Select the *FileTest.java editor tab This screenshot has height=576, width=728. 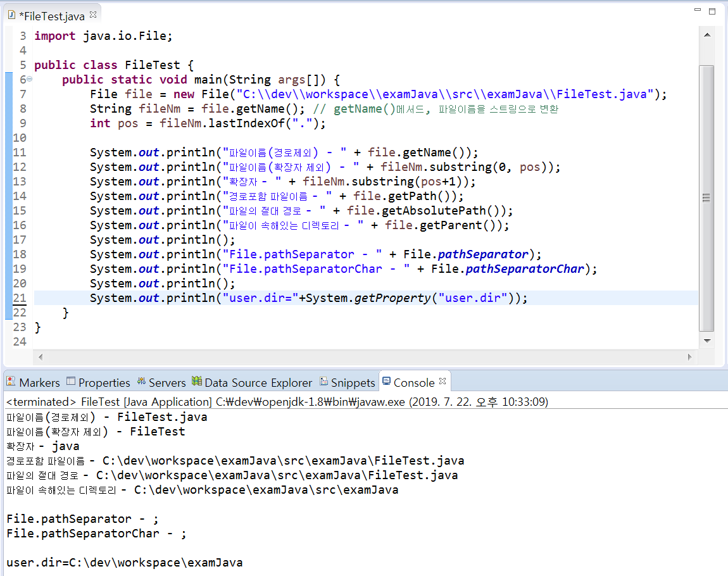coord(52,16)
